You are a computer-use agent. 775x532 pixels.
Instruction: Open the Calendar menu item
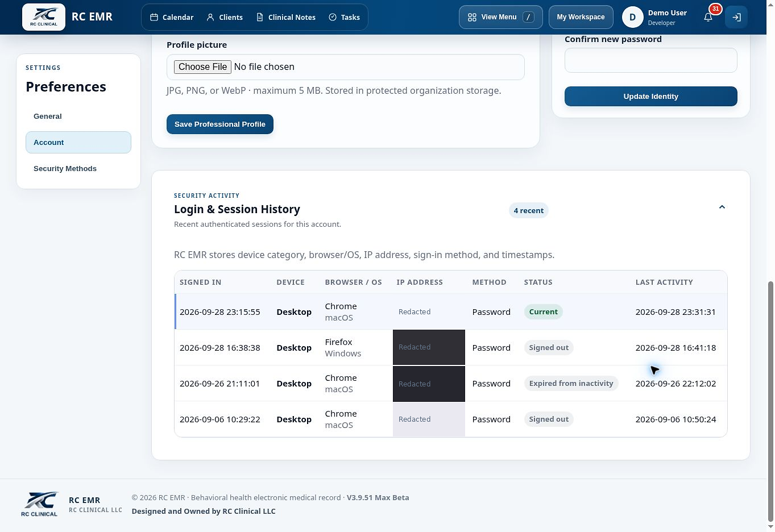(172, 17)
